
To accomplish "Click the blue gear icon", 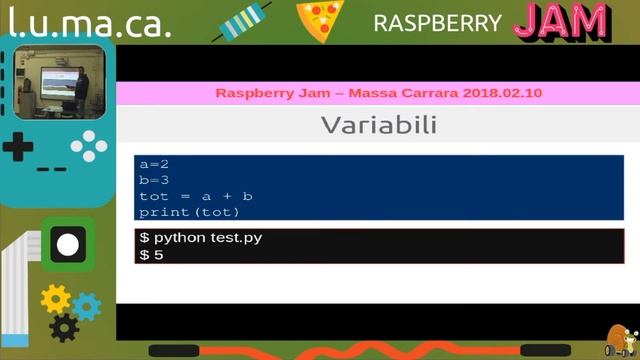I will tap(87, 307).
